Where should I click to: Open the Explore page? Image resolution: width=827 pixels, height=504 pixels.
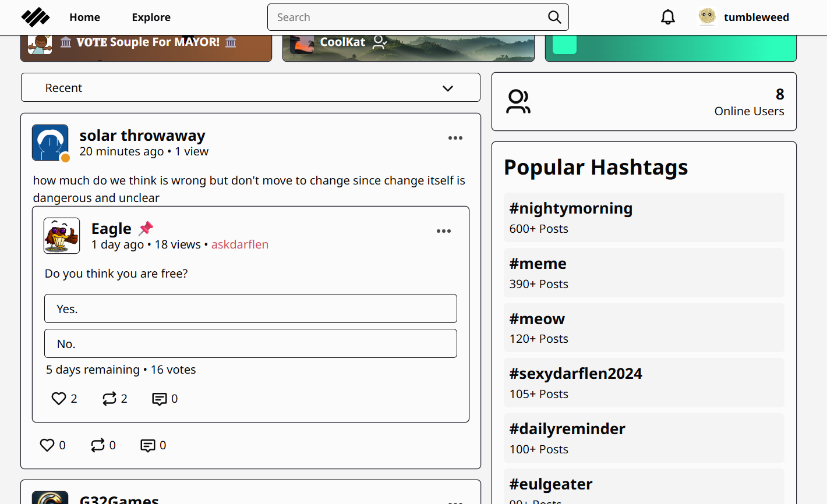tap(151, 17)
